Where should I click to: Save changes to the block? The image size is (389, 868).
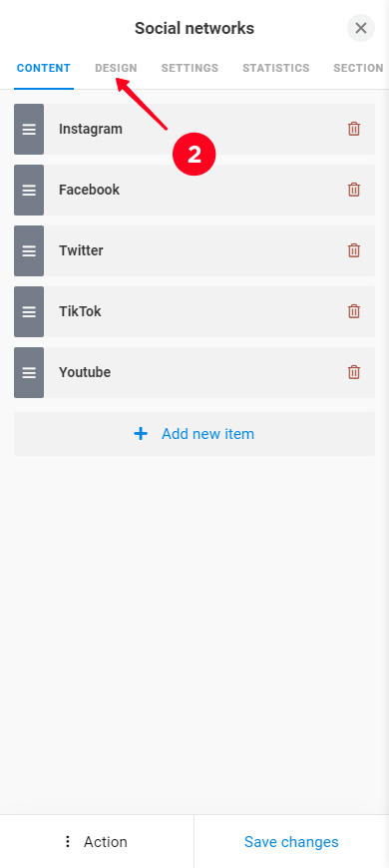[x=291, y=842]
